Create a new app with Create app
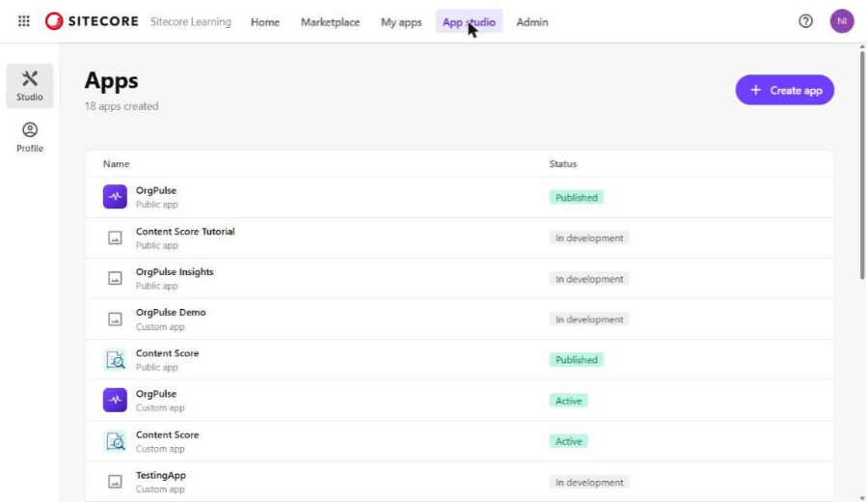Screen dimensions: 868x502 [784, 90]
